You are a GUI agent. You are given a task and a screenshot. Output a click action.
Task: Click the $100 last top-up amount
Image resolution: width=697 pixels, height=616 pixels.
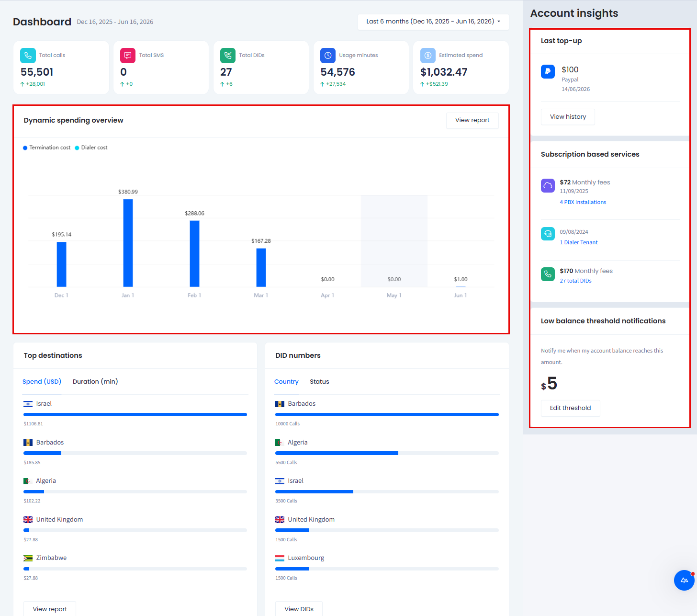(570, 70)
